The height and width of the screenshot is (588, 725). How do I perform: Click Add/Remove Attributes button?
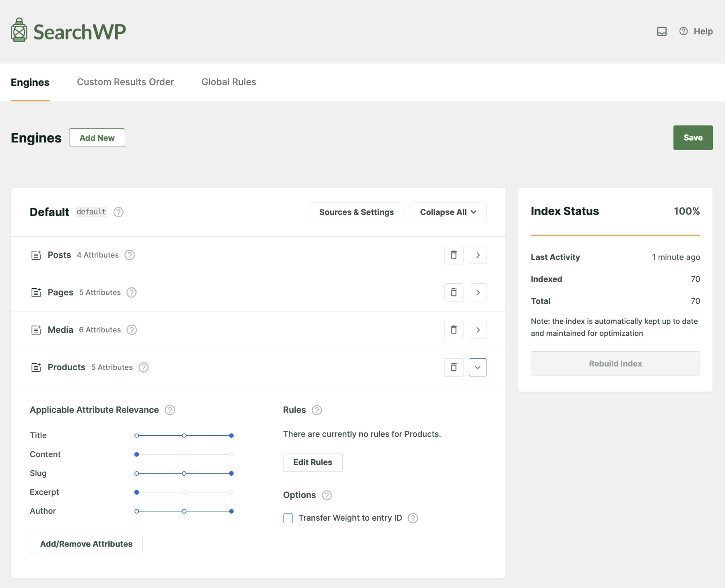(x=86, y=544)
